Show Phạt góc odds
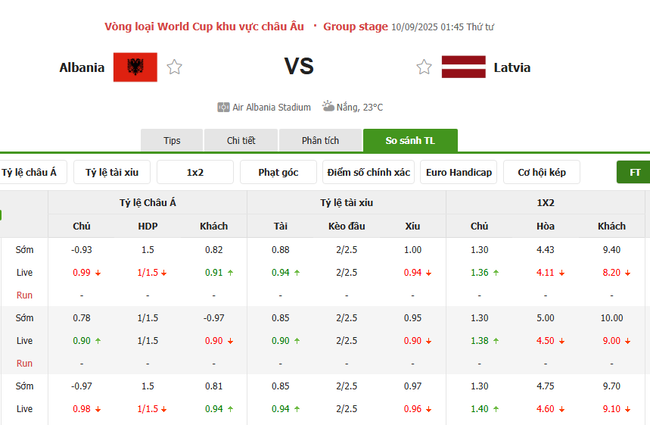Screen dimensions: 650x425 coord(278,172)
